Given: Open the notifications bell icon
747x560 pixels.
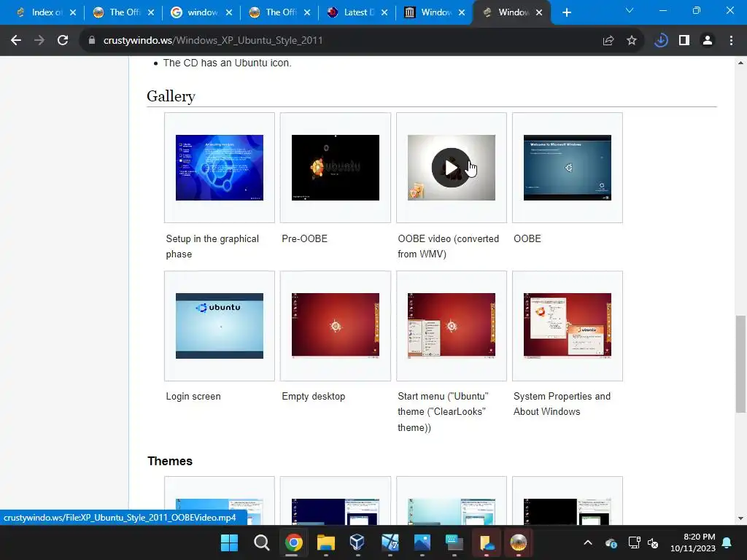Looking at the screenshot, I should click(727, 542).
